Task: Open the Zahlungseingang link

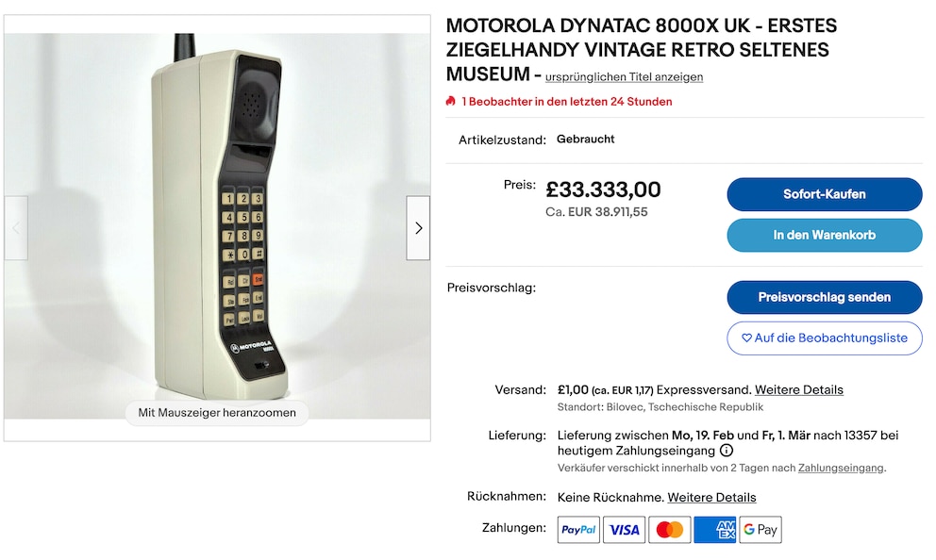Action: (x=841, y=469)
